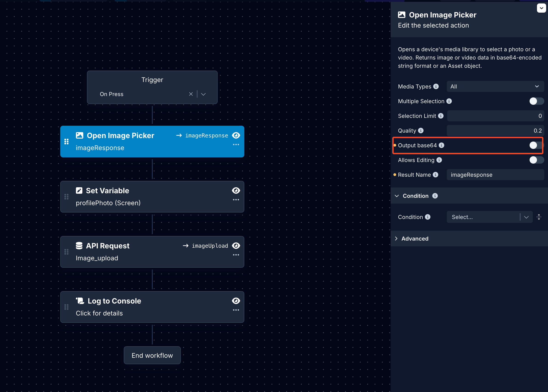548x392 pixels.
Task: Click the info icon beside the Condition field label
Action: click(x=428, y=217)
